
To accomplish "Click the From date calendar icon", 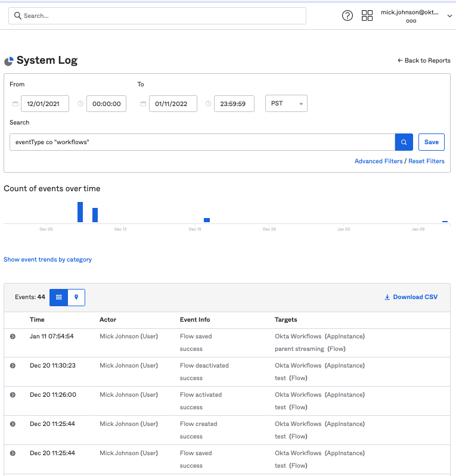I will click(x=15, y=104).
